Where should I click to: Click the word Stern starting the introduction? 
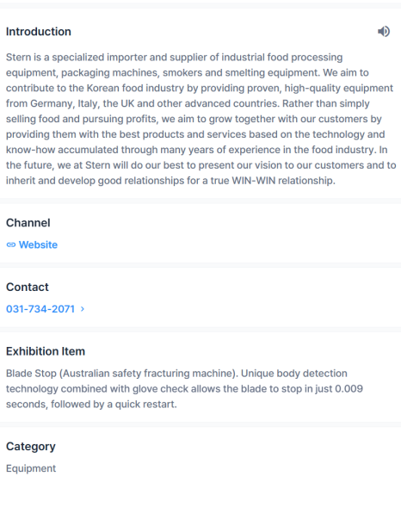tap(18, 58)
